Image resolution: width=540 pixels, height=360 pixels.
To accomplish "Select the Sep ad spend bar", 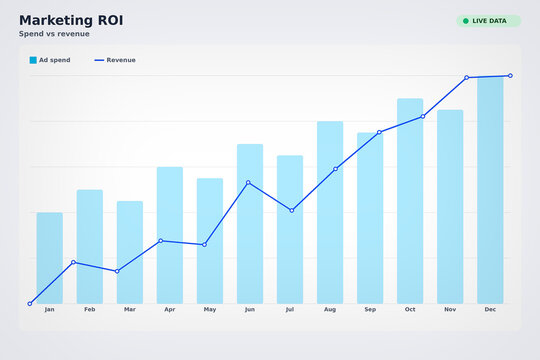I will tap(370, 218).
